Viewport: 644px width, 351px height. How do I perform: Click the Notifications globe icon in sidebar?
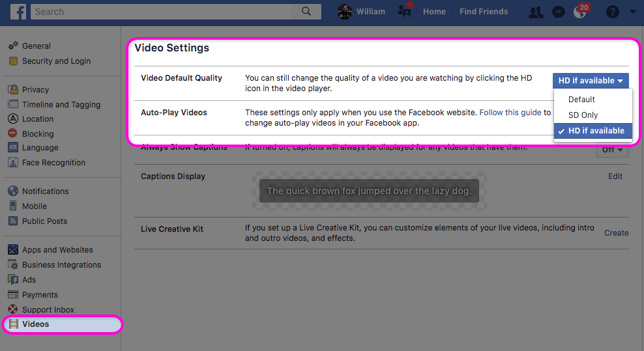(x=13, y=191)
